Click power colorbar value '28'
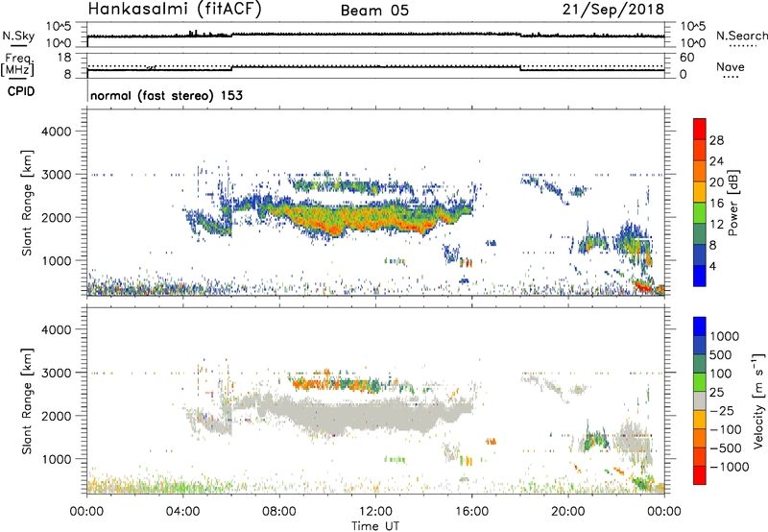768x532 pixels. tap(716, 140)
